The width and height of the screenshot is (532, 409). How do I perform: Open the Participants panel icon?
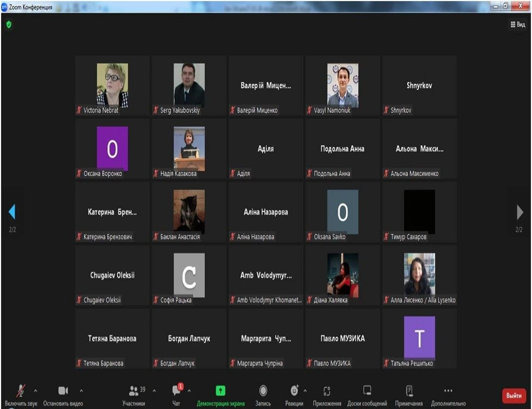(133, 391)
